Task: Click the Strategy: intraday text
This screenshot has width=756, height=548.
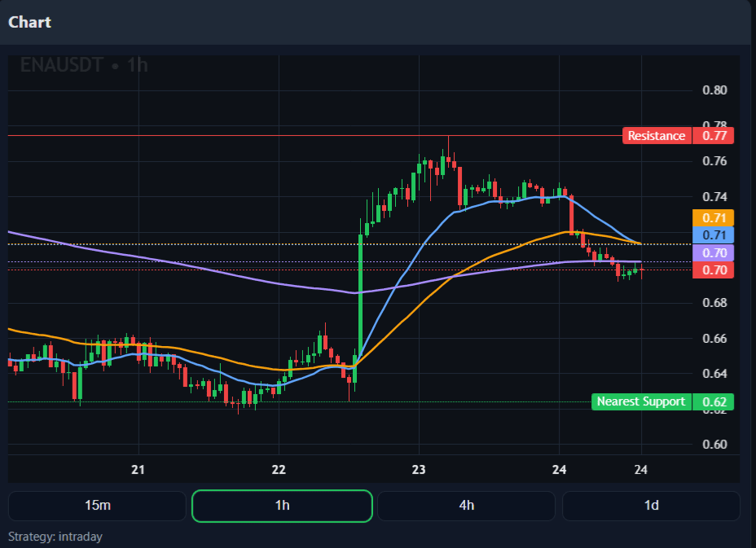Action: point(55,537)
